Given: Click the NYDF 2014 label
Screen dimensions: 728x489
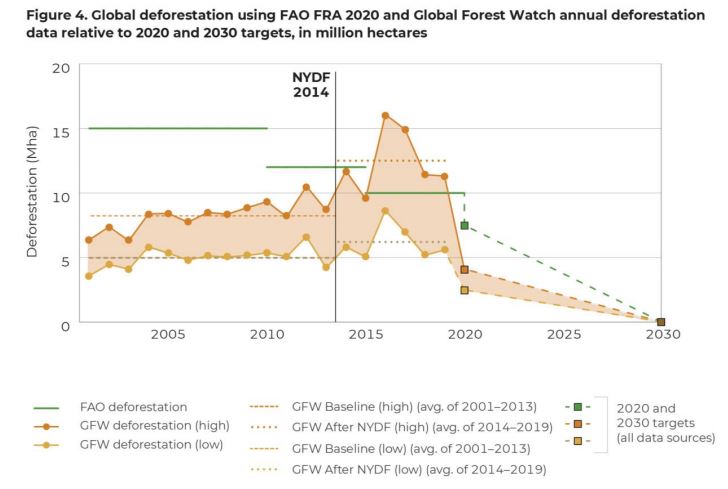Looking at the screenshot, I should [311, 85].
